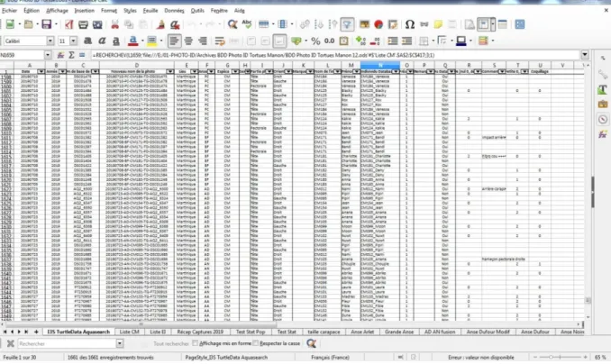This screenshot has width=611, height=364.
Task: Click the Bold formatting icon
Action: click(87, 41)
